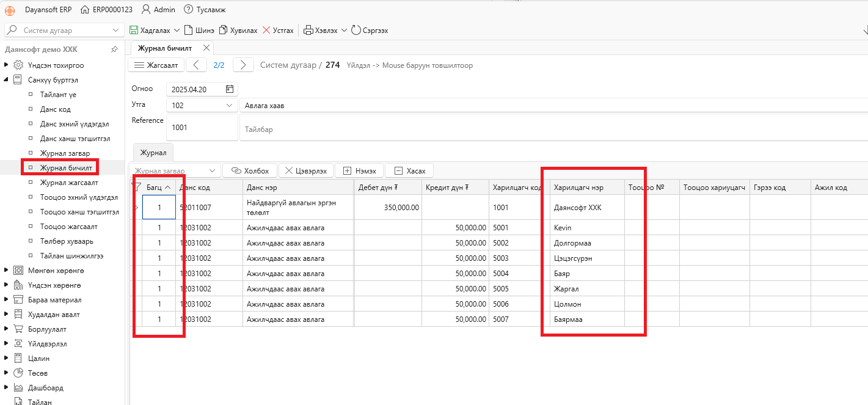Select partner code cell 5007

519,319
